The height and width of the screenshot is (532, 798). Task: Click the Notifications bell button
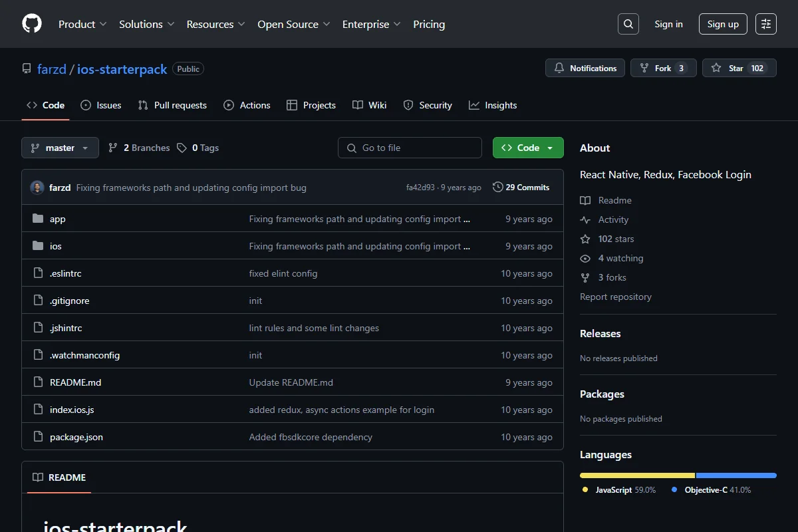[x=585, y=68]
